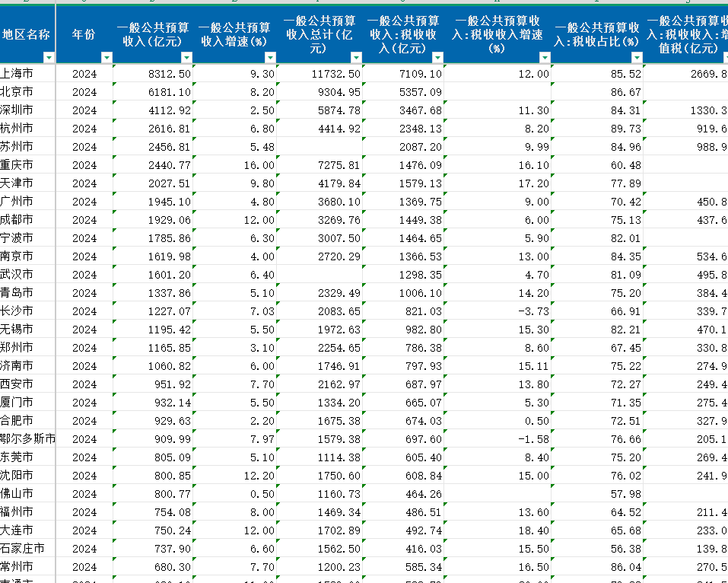This screenshot has width=728, height=583.
Task: Open filter dropdown for 地区名称 column
Action: tap(49, 58)
